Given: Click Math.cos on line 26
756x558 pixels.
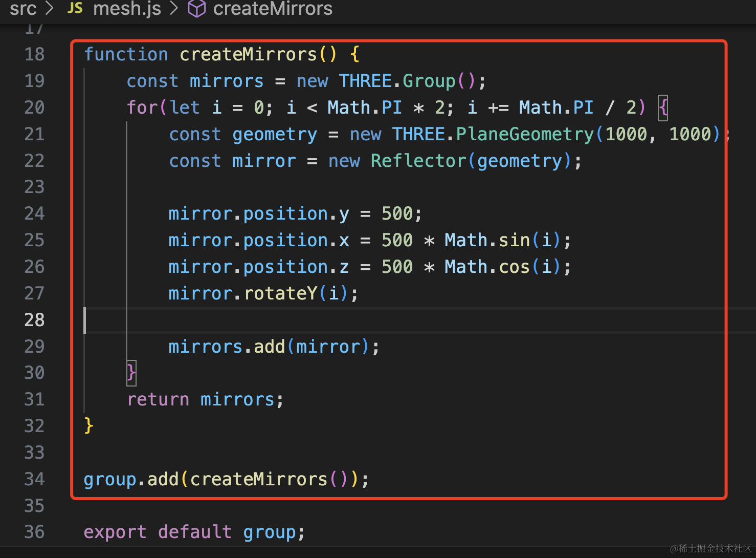Looking at the screenshot, I should tap(487, 267).
